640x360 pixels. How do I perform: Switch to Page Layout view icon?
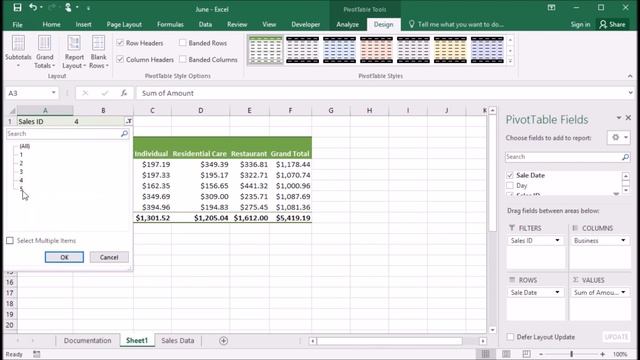coord(506,354)
